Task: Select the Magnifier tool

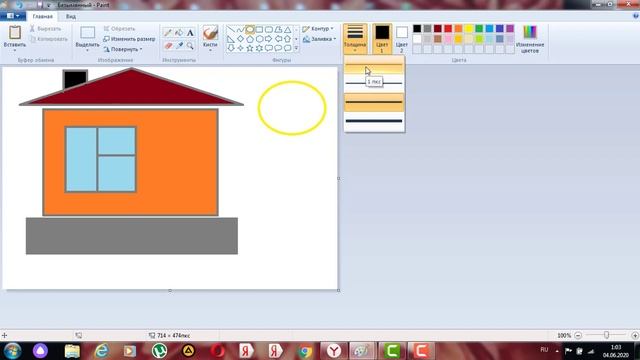Action: 190,45
